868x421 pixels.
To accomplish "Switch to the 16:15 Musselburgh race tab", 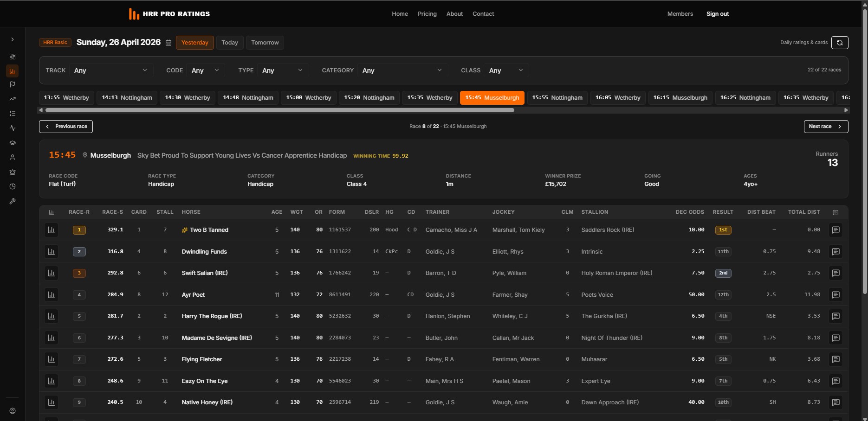I will pos(680,98).
